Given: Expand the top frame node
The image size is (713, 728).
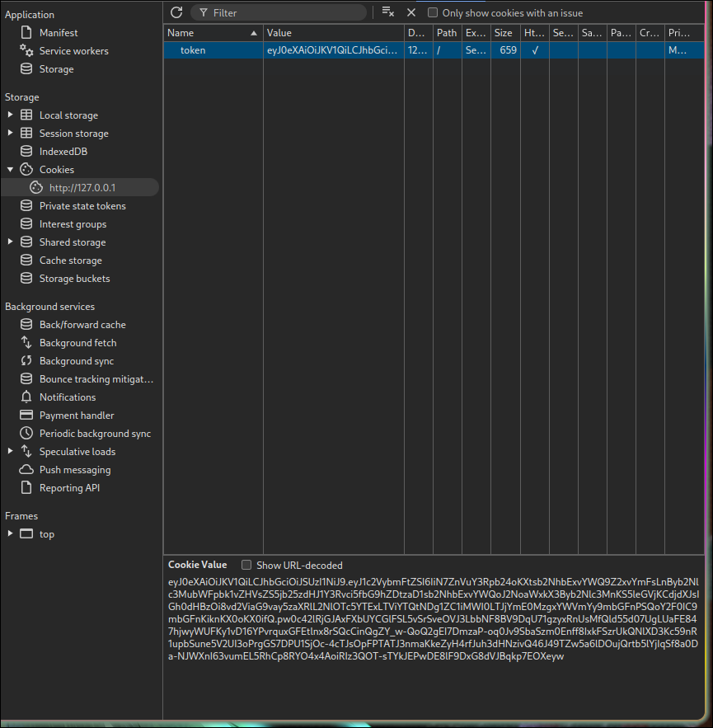Looking at the screenshot, I should pos(10,534).
